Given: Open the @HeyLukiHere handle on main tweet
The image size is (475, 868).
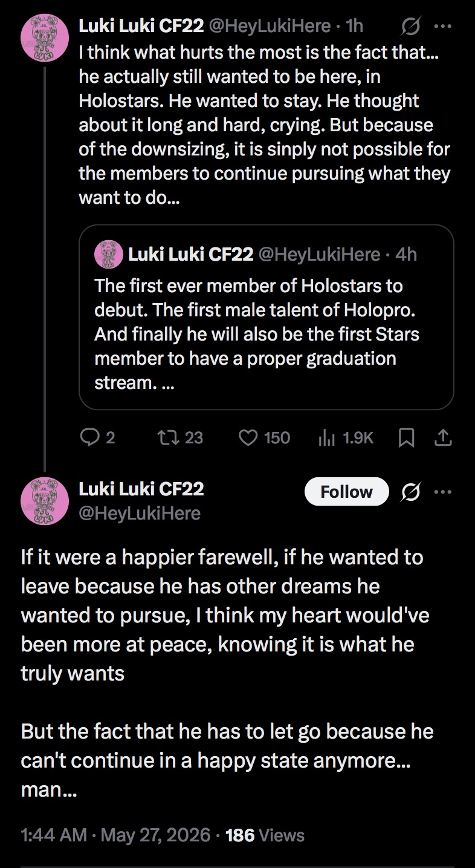Looking at the screenshot, I should (x=140, y=513).
